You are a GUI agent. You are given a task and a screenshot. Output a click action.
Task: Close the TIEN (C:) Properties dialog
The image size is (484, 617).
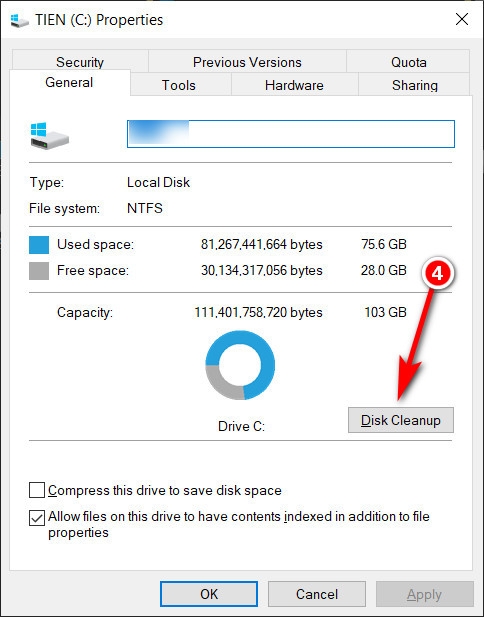point(462,19)
